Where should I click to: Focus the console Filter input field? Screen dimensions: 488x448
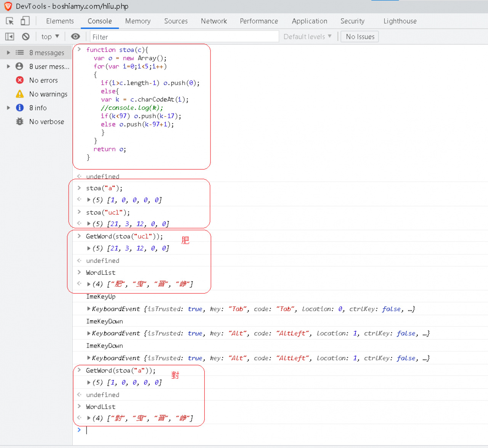pos(185,37)
